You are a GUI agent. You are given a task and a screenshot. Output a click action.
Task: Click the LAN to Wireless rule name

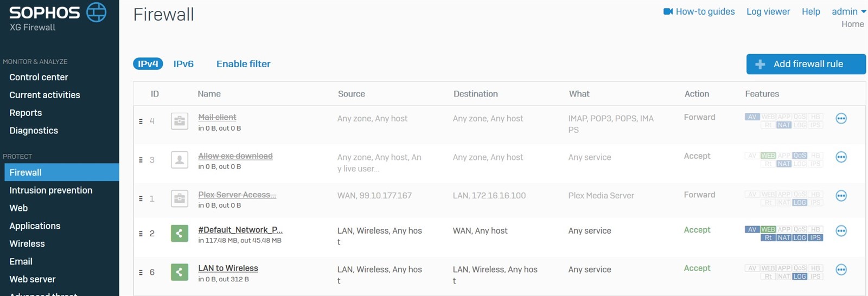click(228, 268)
